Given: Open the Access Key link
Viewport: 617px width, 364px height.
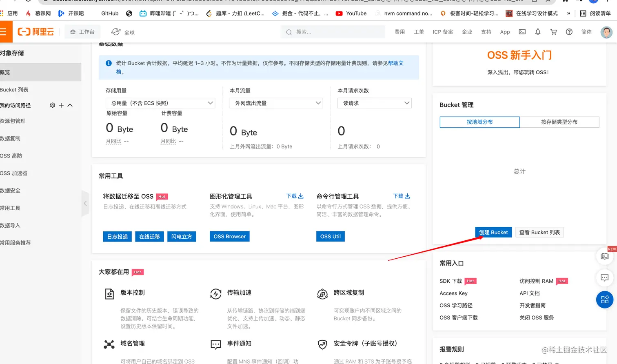Looking at the screenshot, I should click(453, 293).
